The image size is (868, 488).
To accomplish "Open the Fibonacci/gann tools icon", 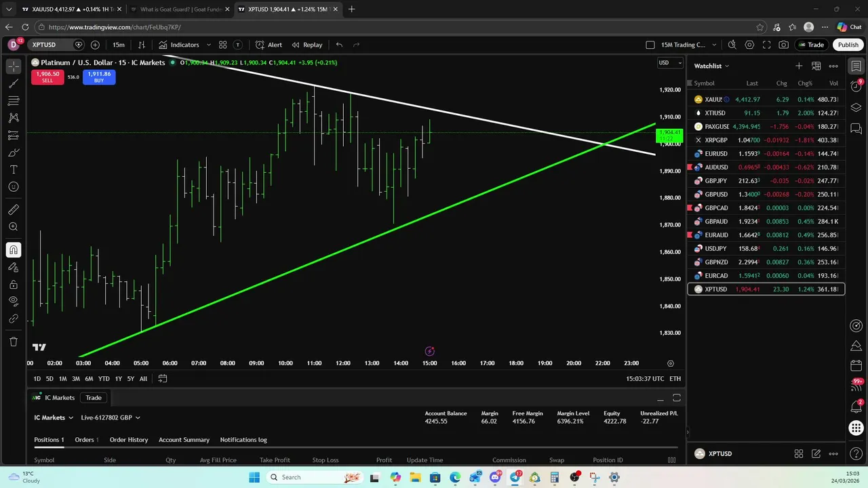I will pyautogui.click(x=14, y=100).
